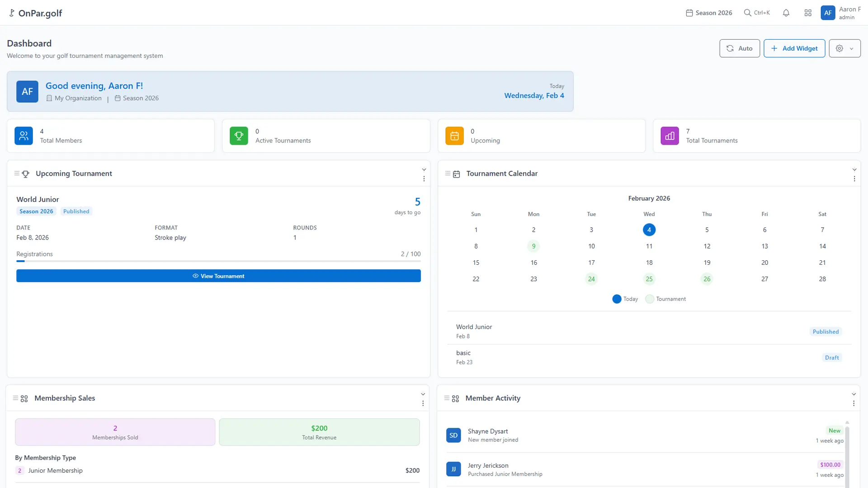Viewport: 868px width, 488px height.
Task: Open the Membership Sales kebab menu
Action: point(423,404)
